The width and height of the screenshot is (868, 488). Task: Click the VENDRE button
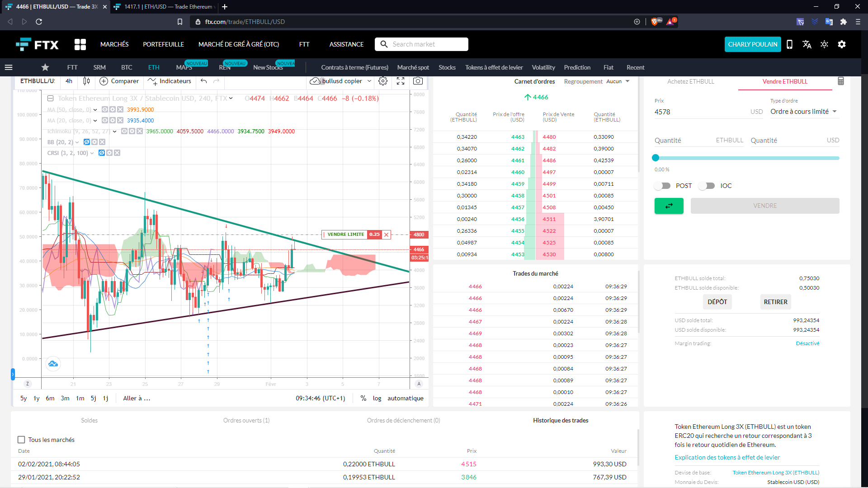[x=765, y=206]
